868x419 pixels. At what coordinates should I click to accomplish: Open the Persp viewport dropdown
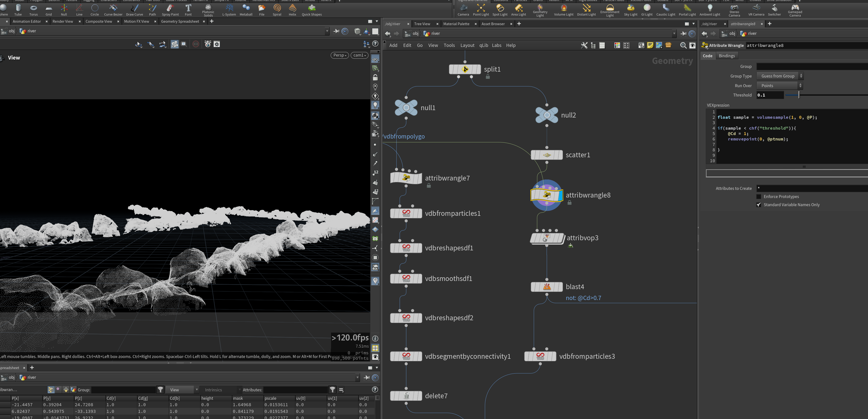(x=339, y=55)
